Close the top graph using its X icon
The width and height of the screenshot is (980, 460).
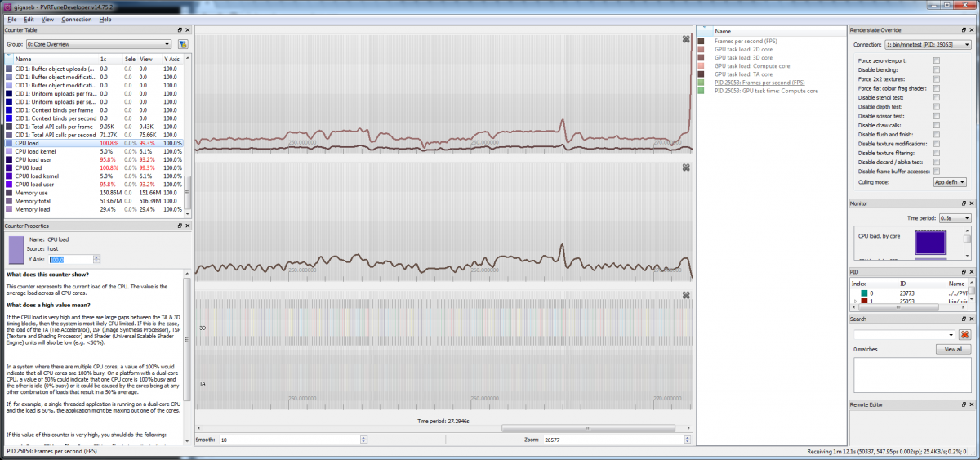tap(687, 39)
